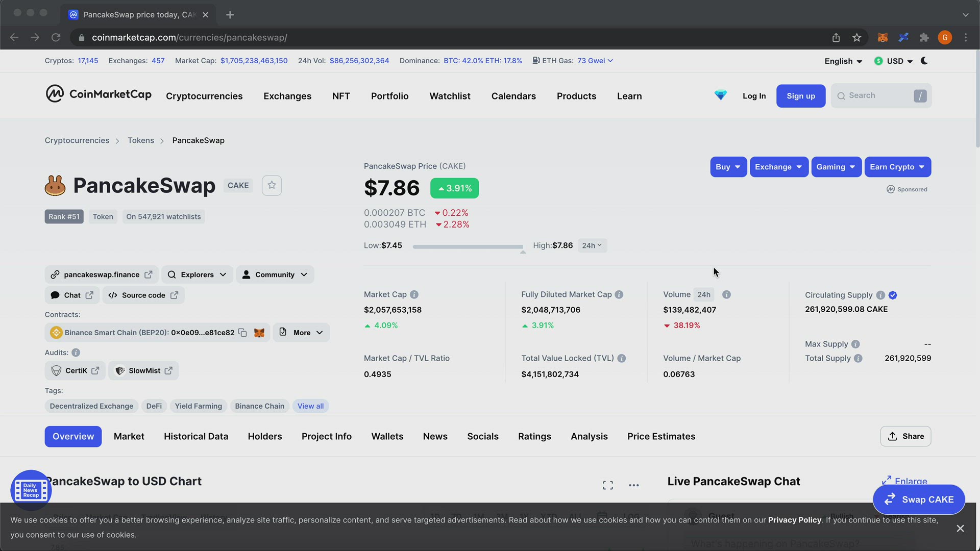Open browser extensions puzzle icon
This screenshot has height=551, width=980.
tap(924, 37)
